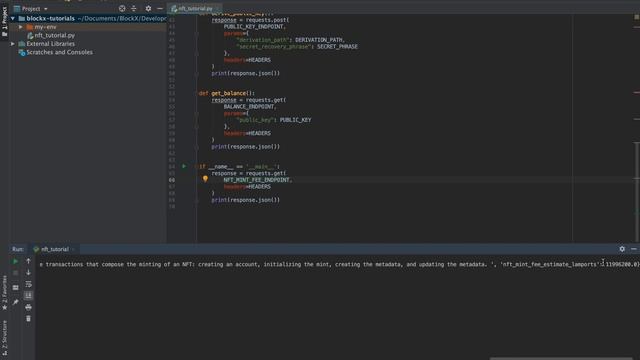Image resolution: width=640 pixels, height=360 pixels.
Task: Pin the Run tab with the pin icon
Action: (x=16, y=302)
